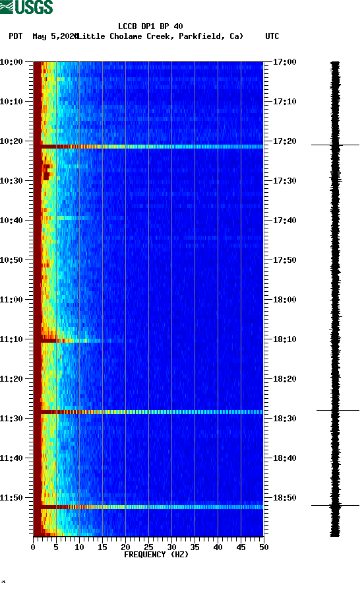The image size is (364, 589).
Task: Click the 10:00 PDT time label
Action: point(12,62)
